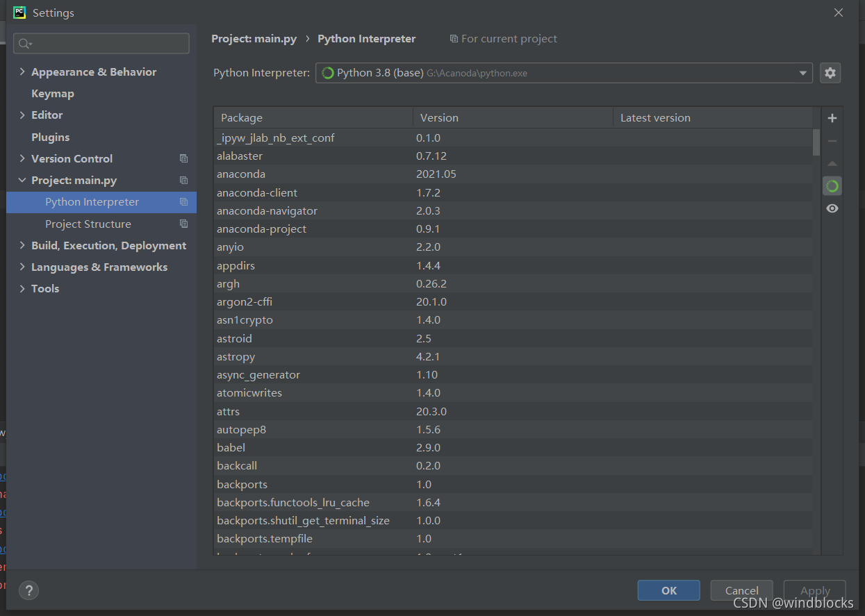865x616 pixels.
Task: Install a package with the plus icon
Action: (x=832, y=118)
